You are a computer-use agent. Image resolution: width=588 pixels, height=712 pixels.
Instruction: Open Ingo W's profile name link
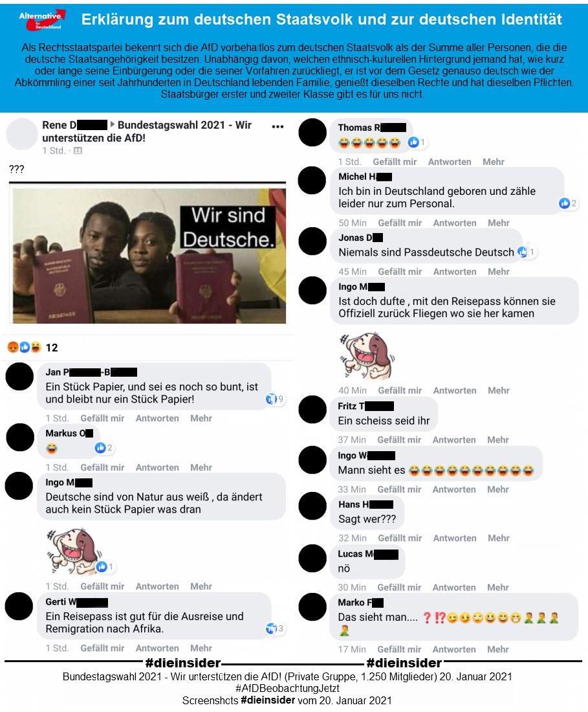366,456
